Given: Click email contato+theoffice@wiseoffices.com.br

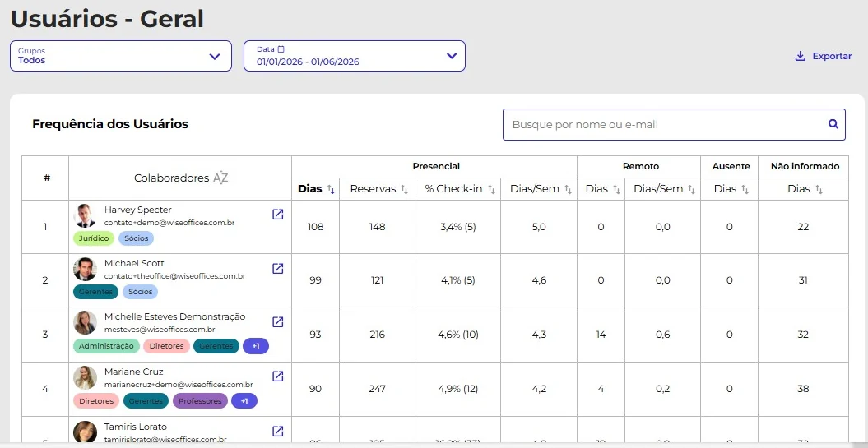Looking at the screenshot, I should point(175,276).
